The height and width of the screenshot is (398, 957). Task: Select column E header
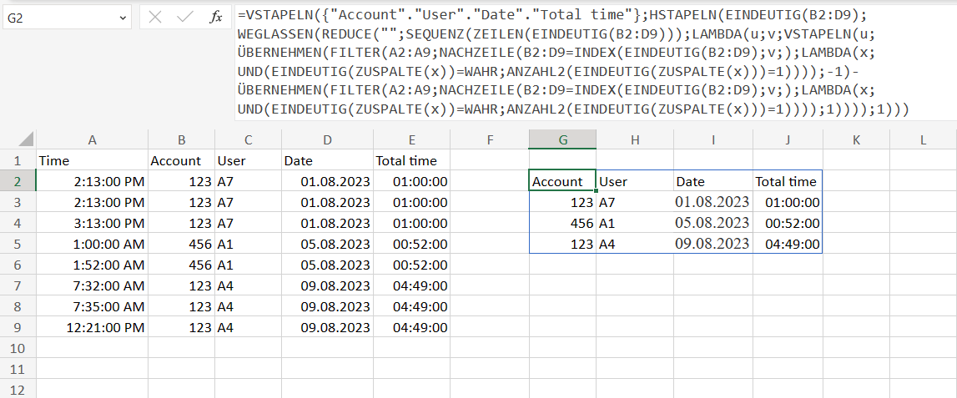(x=412, y=140)
